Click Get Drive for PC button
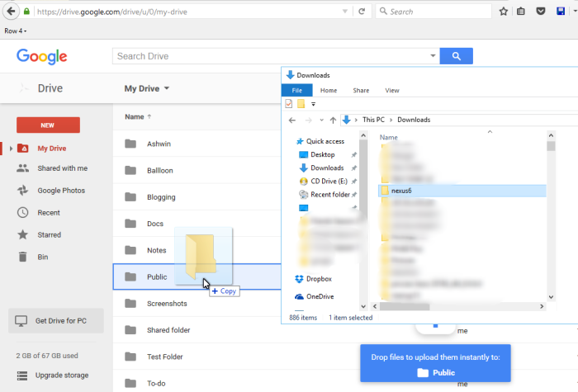This screenshot has width=578, height=392. (x=56, y=321)
